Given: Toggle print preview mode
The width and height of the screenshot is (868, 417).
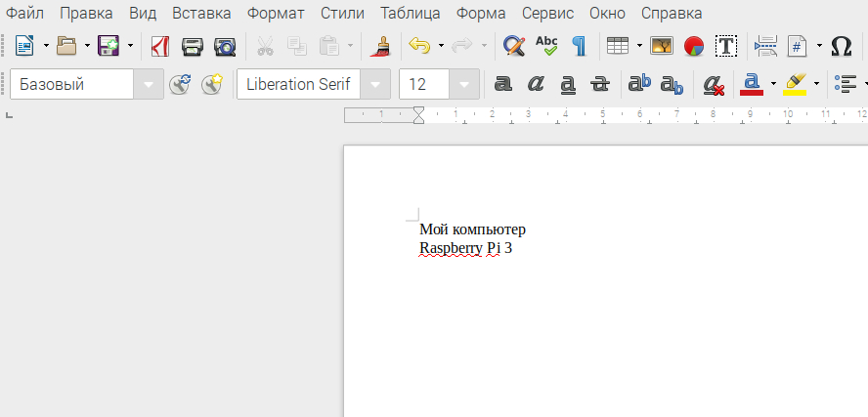Looking at the screenshot, I should click(225, 47).
